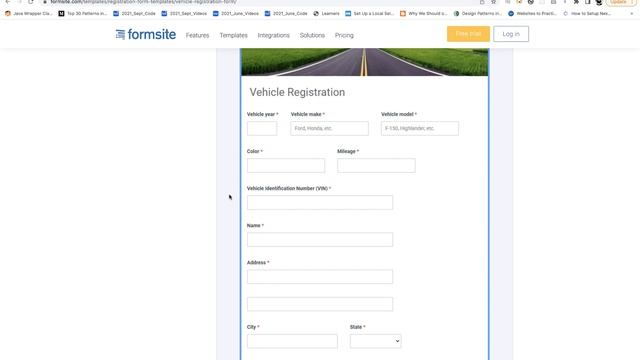Screen dimensions: 640x360
Task: Open the Features menu
Action: click(x=198, y=35)
